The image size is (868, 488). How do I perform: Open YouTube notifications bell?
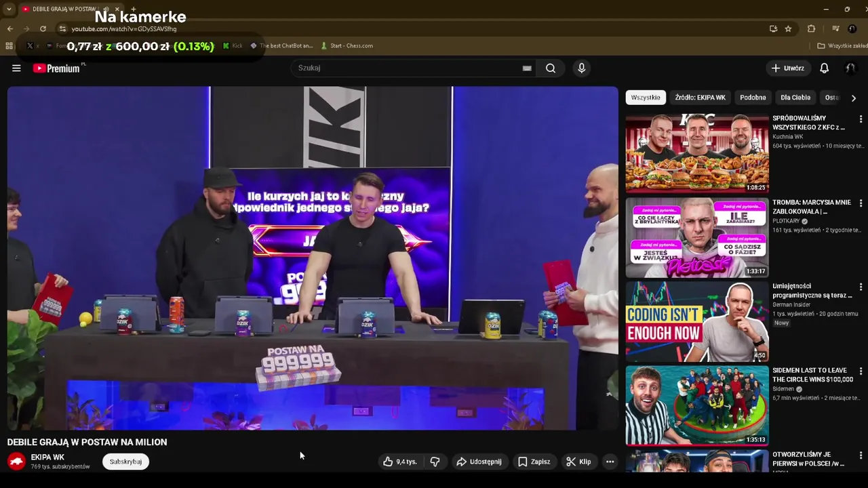824,68
